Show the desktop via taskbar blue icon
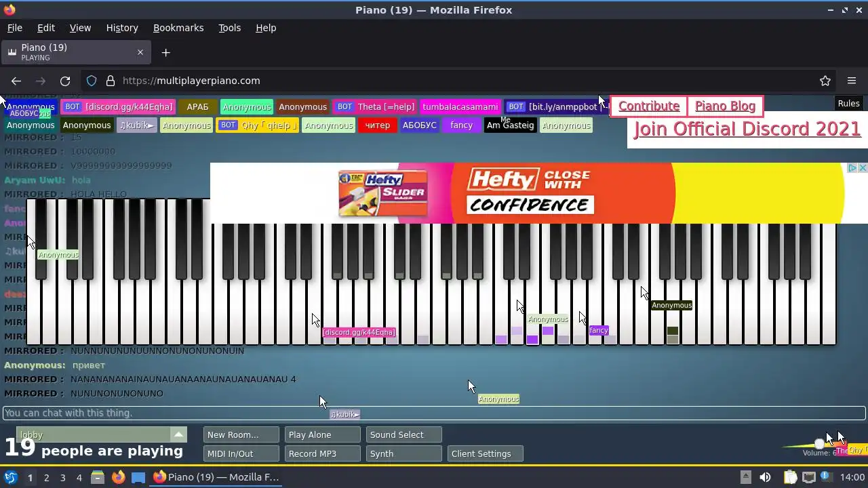Viewport: 868px width, 488px height. pos(138,477)
